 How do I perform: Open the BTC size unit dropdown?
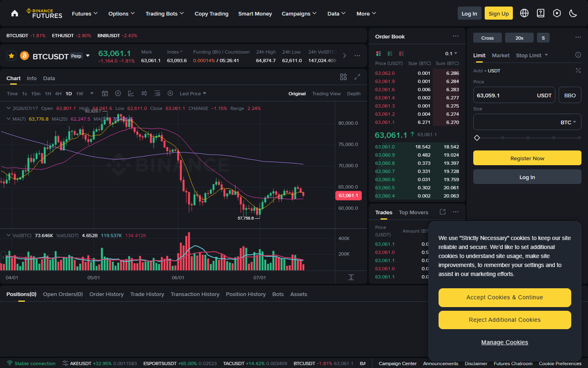568,122
